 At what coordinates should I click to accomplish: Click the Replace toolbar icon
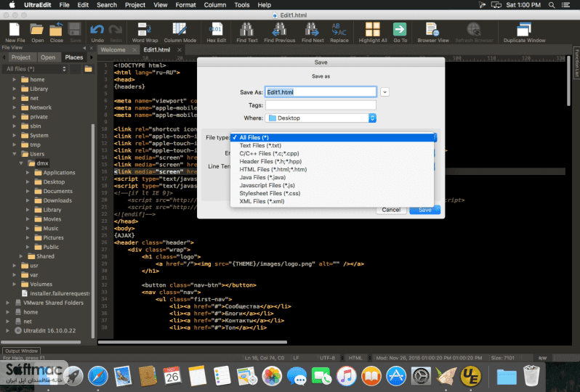339,32
